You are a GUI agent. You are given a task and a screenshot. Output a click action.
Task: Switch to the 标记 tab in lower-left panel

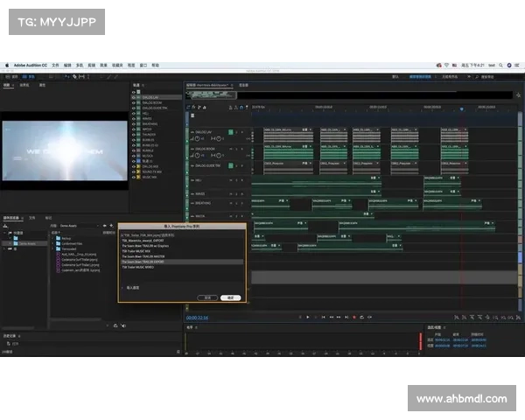(x=48, y=218)
